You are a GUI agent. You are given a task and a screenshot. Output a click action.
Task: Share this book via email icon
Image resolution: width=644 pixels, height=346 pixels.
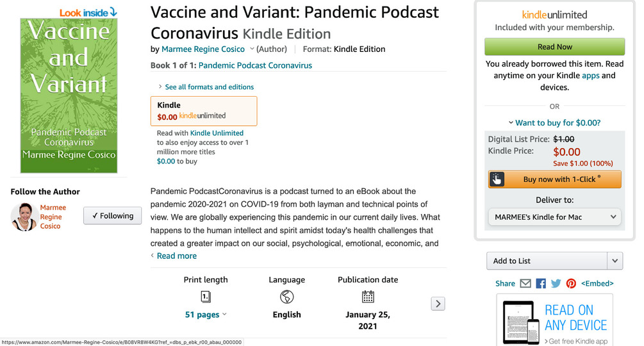click(x=525, y=283)
